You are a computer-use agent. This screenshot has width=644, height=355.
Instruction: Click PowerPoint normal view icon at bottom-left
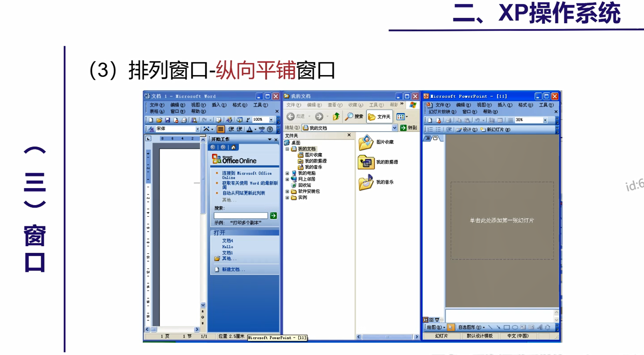point(426,320)
